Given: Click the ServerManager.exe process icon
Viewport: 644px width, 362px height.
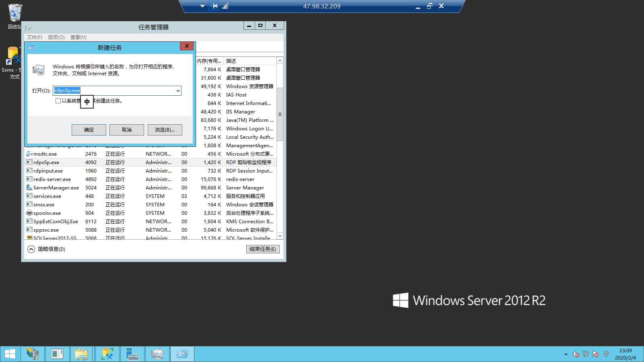Looking at the screenshot, I should point(29,187).
